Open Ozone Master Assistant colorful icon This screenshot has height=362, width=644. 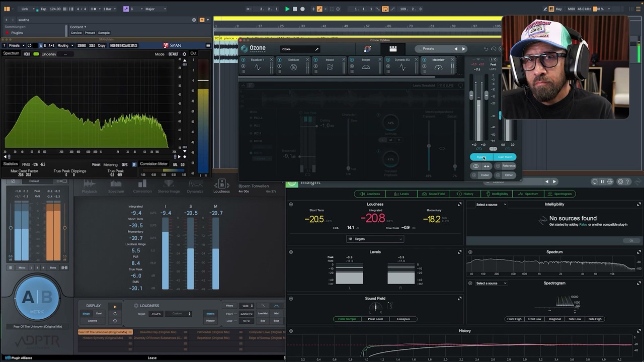(x=367, y=49)
